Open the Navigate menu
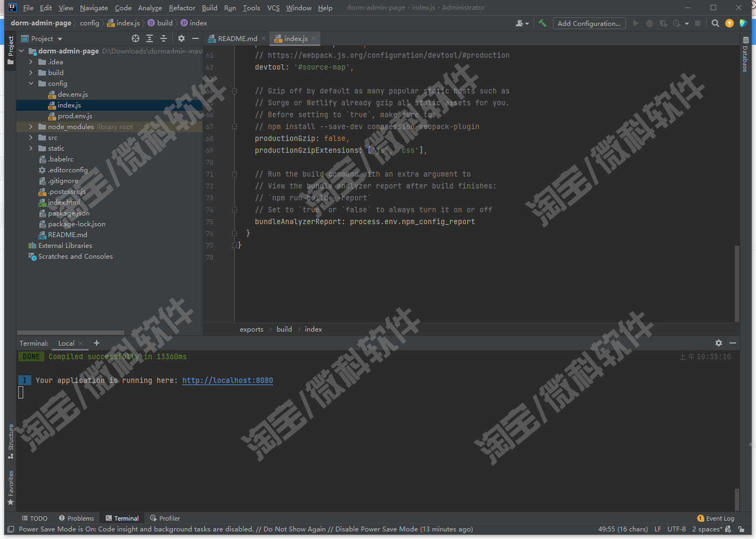This screenshot has height=539, width=756. 94,8
